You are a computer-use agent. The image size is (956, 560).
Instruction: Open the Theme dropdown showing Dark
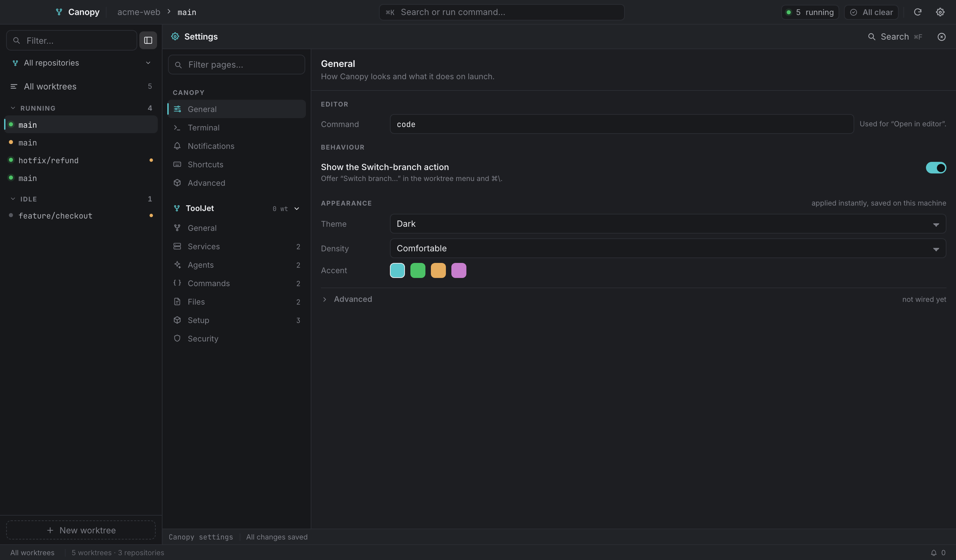point(668,224)
